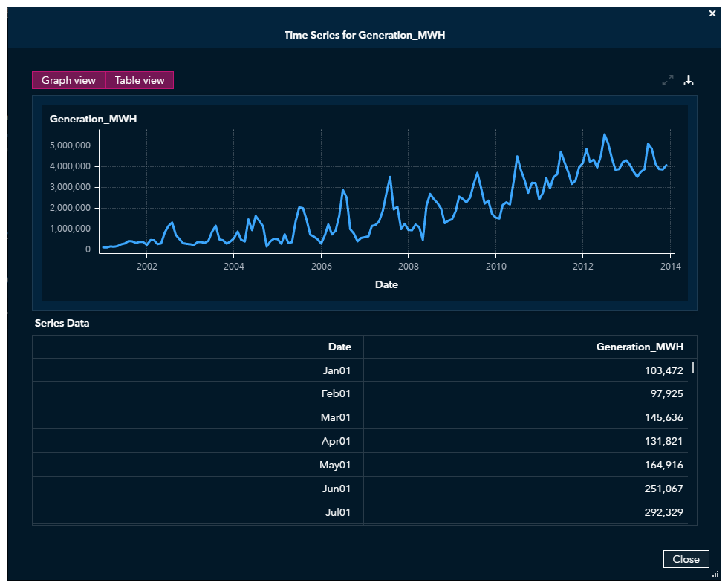Switch to Graph view
The width and height of the screenshot is (728, 588).
tap(68, 80)
